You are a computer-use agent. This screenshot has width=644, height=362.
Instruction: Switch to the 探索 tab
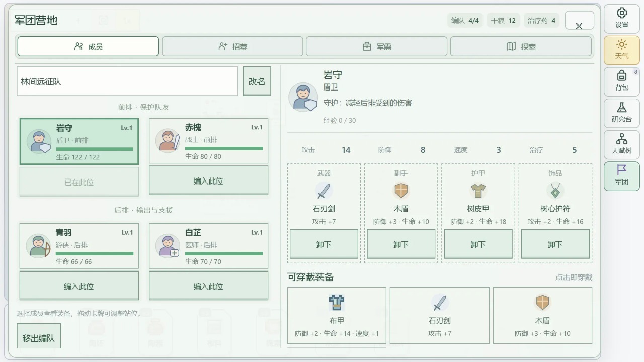click(x=521, y=46)
